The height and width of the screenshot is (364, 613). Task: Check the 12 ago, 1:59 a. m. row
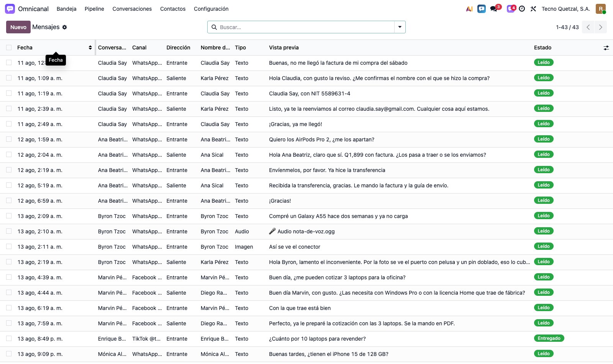click(9, 139)
